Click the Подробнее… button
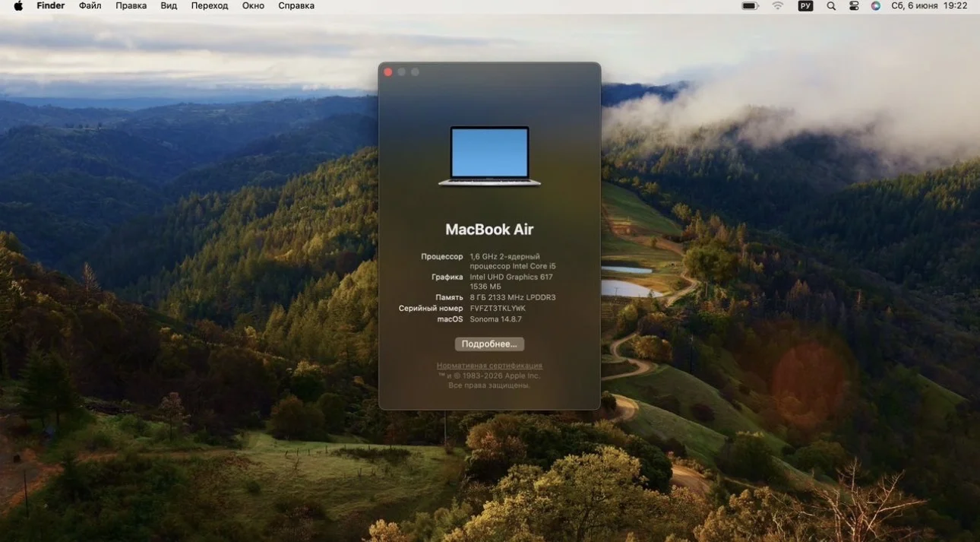 [x=489, y=344]
